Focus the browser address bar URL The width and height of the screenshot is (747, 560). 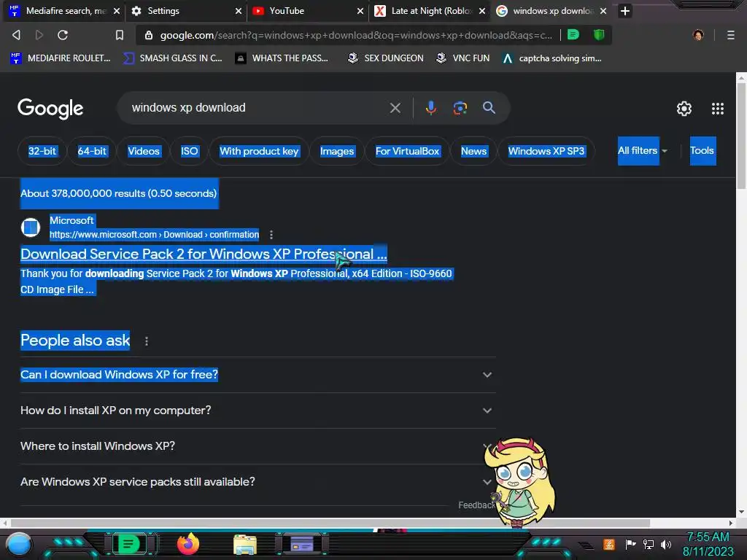[x=356, y=35]
